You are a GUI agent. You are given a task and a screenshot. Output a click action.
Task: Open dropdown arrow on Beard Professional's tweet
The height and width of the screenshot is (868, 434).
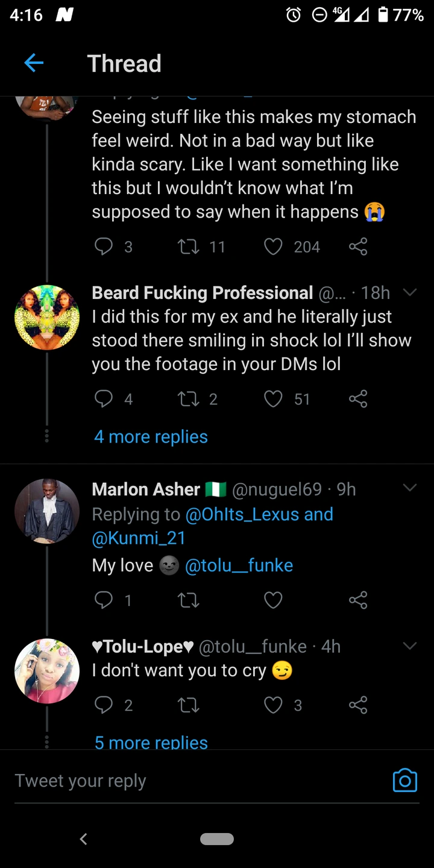point(410,293)
